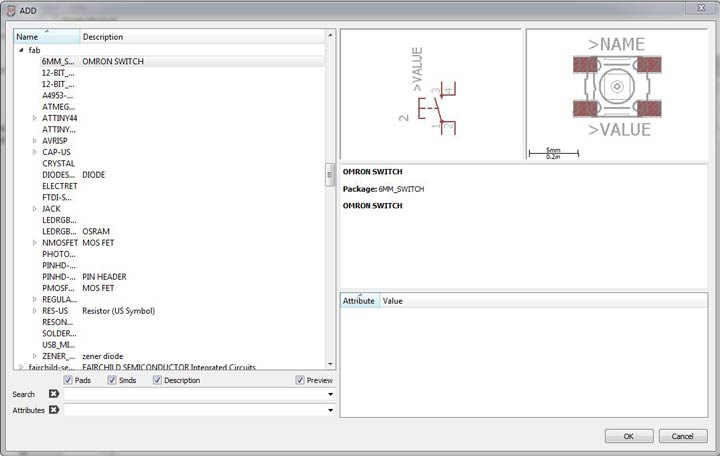Click the list scroll-down arrow
The height and width of the screenshot is (456, 720).
coord(330,364)
